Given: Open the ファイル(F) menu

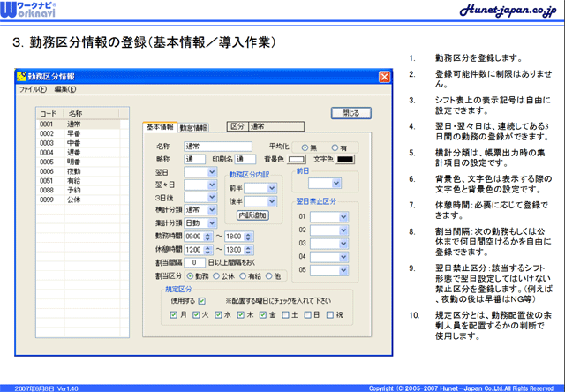Looking at the screenshot, I should (x=33, y=90).
